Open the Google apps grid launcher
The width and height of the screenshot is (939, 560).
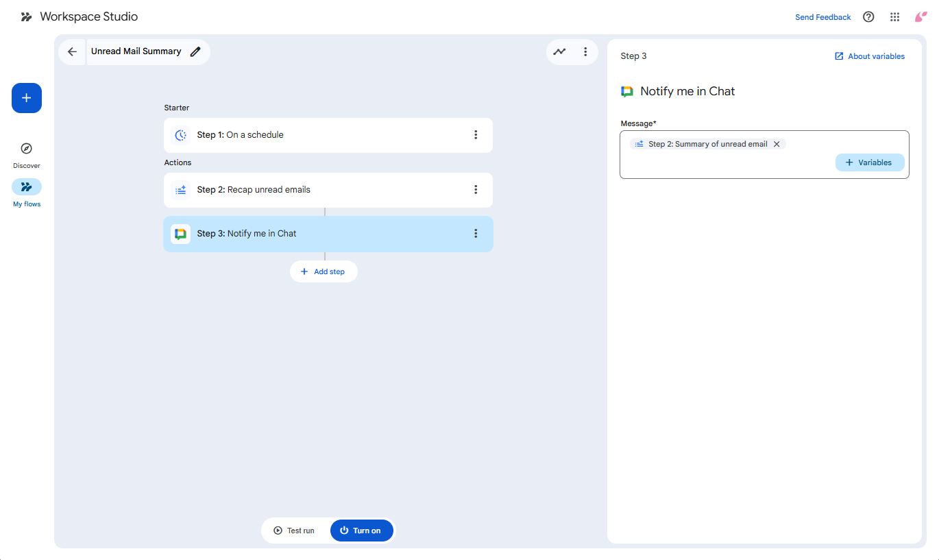point(894,17)
